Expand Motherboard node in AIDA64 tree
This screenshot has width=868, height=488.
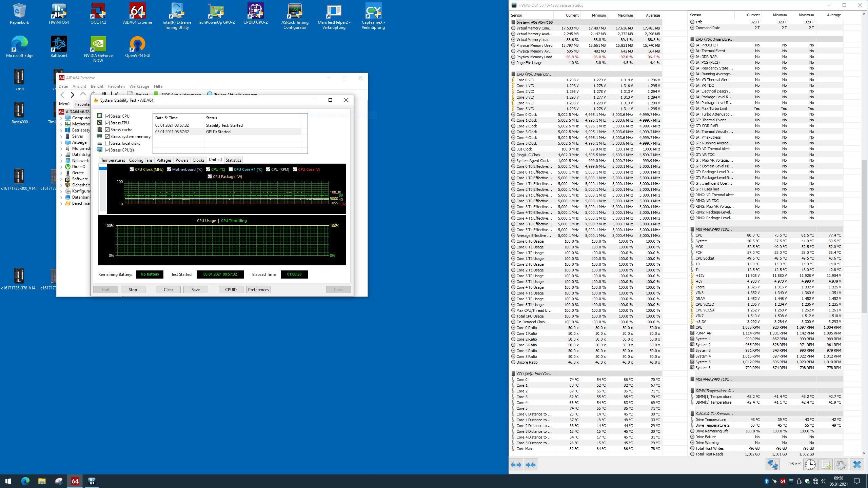61,124
